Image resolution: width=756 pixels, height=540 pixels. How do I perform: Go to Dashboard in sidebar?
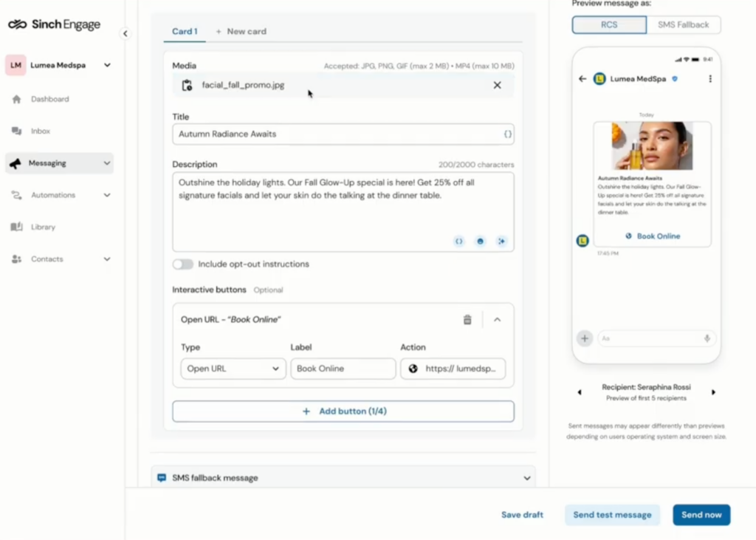point(50,99)
